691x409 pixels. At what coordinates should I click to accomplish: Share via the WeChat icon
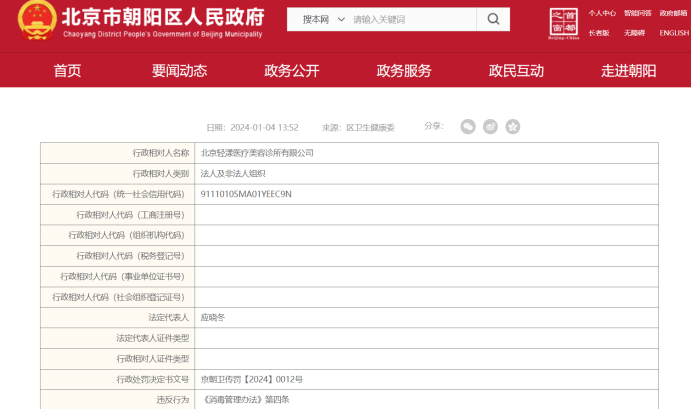(x=468, y=126)
